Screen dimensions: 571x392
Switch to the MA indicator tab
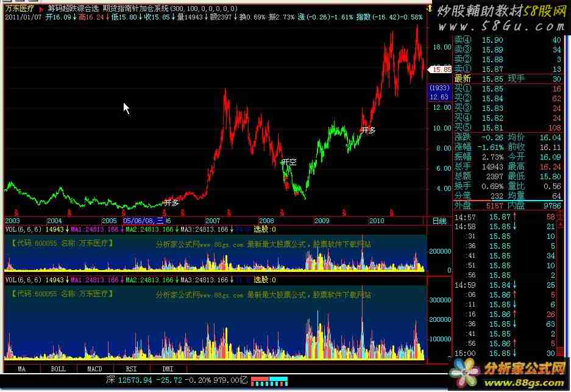pos(21,369)
